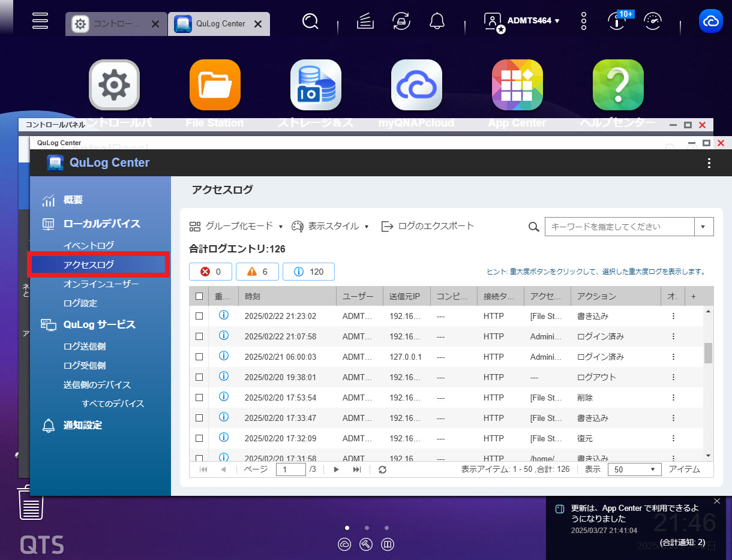Open the items-per-page 50 dropdown
Screen dimensions: 732x560
(634, 469)
